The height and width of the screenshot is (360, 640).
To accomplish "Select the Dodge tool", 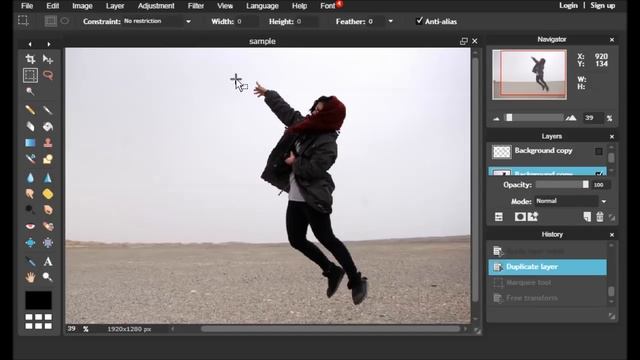I will tap(30, 210).
